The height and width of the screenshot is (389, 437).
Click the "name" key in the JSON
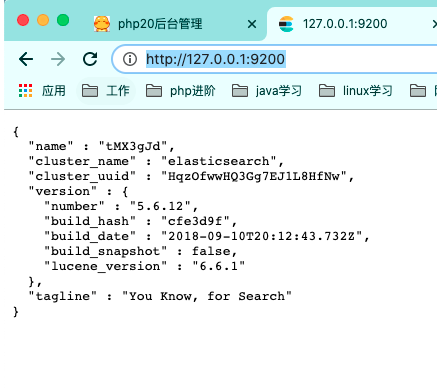click(51, 146)
